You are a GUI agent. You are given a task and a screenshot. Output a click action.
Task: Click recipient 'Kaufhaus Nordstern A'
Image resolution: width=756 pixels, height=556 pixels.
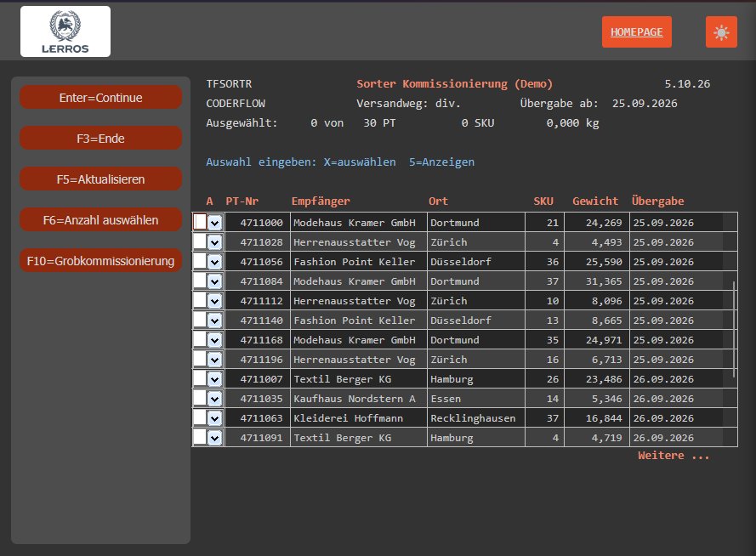point(355,399)
